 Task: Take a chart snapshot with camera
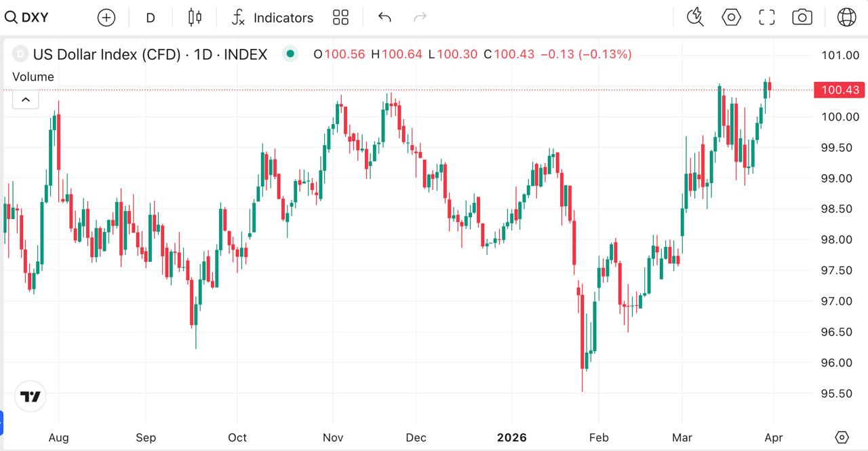(802, 18)
